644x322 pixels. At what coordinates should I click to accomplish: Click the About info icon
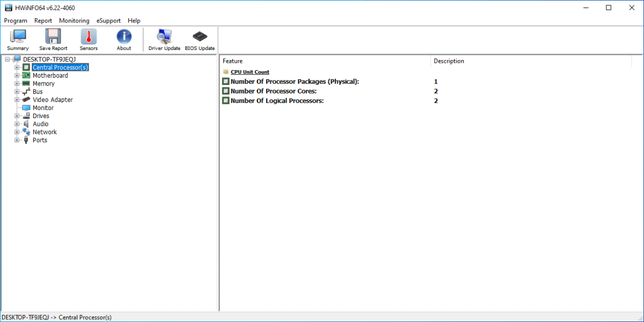pos(124,36)
